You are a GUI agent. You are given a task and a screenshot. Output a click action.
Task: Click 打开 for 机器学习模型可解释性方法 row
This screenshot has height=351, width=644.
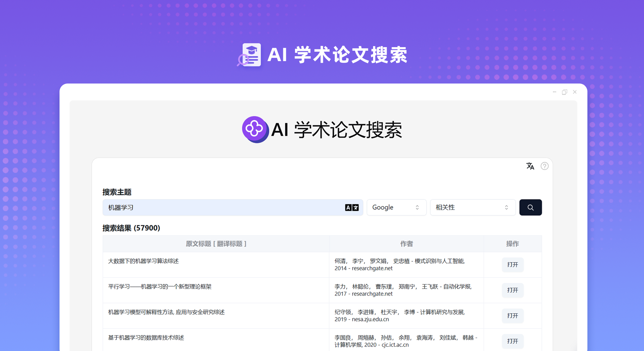coord(512,316)
